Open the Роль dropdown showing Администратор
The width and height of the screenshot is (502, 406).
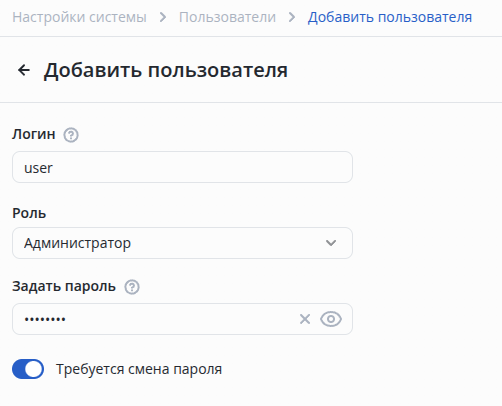click(182, 243)
